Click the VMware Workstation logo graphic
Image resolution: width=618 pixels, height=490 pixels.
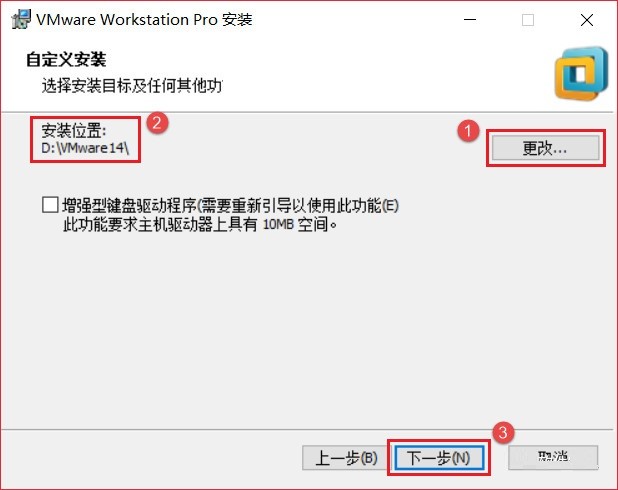(x=581, y=74)
